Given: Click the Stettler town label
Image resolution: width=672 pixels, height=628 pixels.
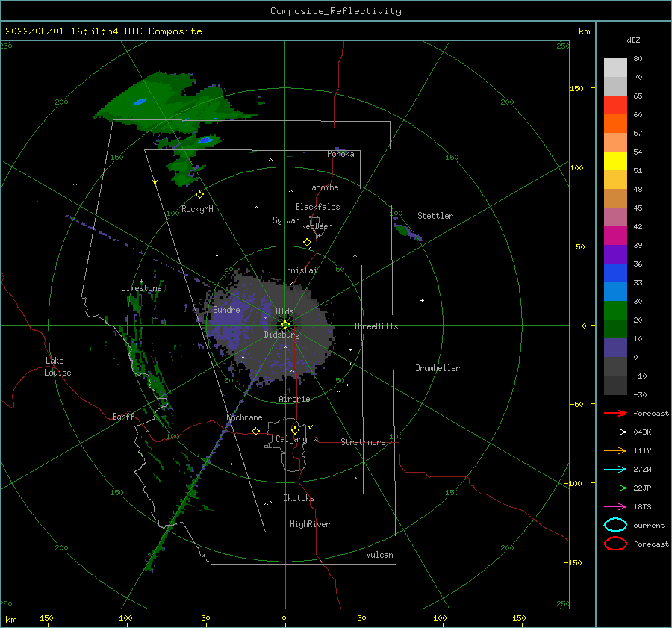Looking at the screenshot, I should (x=435, y=216).
